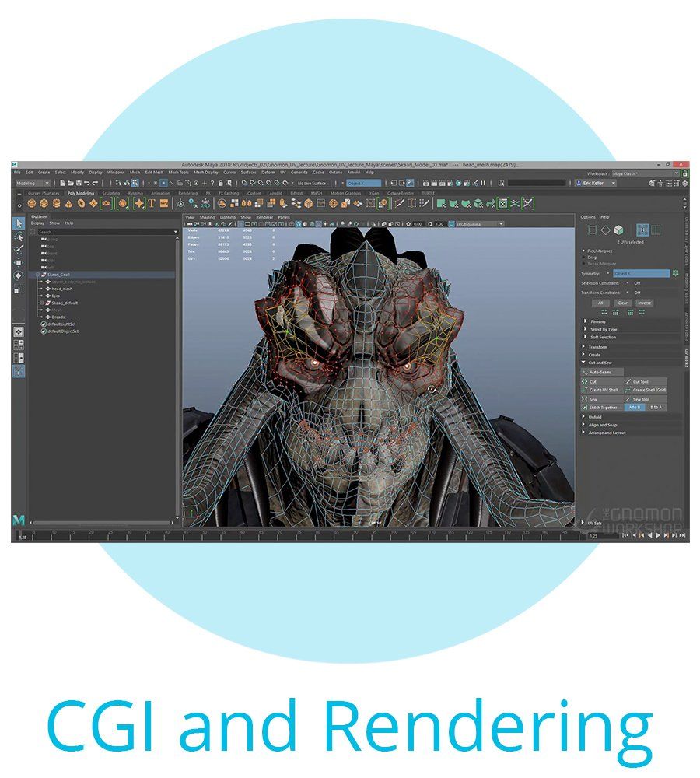Click the Inverse selection button
The image size is (700, 778).
[644, 303]
